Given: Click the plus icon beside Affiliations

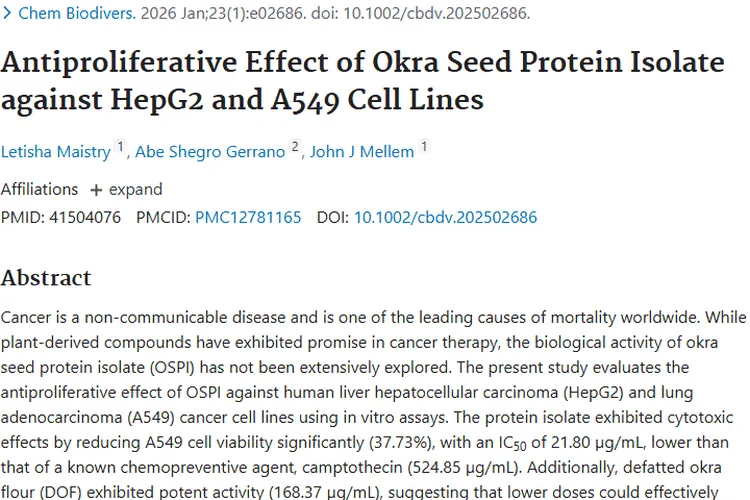Looking at the screenshot, I should pos(96,190).
